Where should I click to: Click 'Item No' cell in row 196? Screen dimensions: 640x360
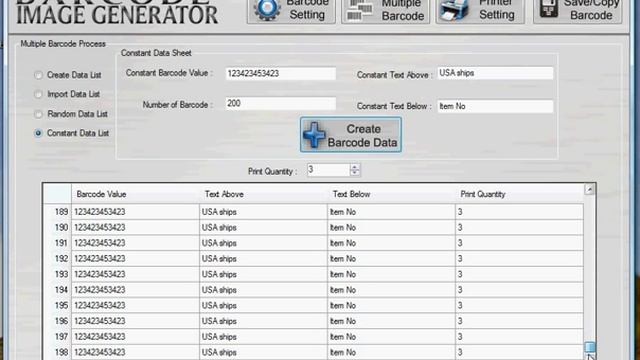391,321
